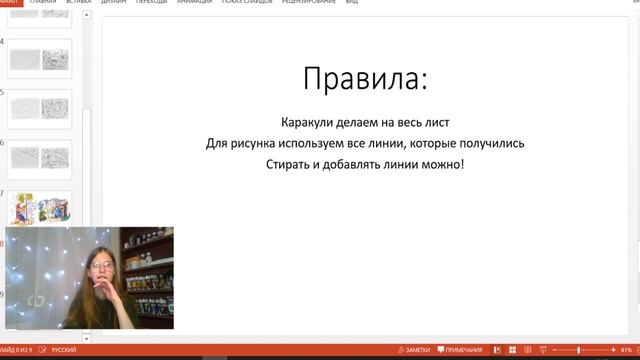Screen dimensions: 640x360
Task: Click the line "Каракули делаем на весь лист"
Action: coord(365,122)
